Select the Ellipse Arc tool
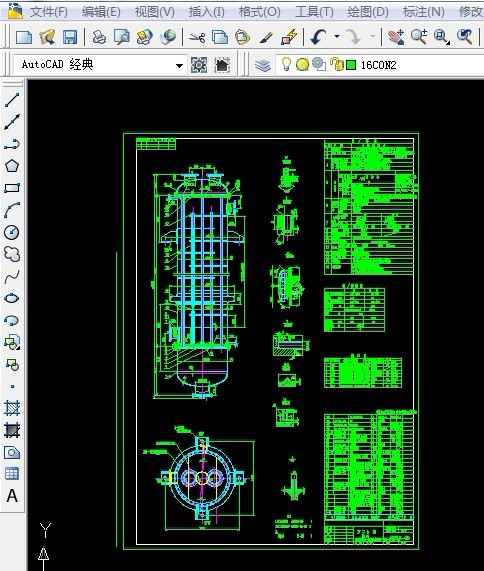This screenshot has height=571, width=484. 12,320
